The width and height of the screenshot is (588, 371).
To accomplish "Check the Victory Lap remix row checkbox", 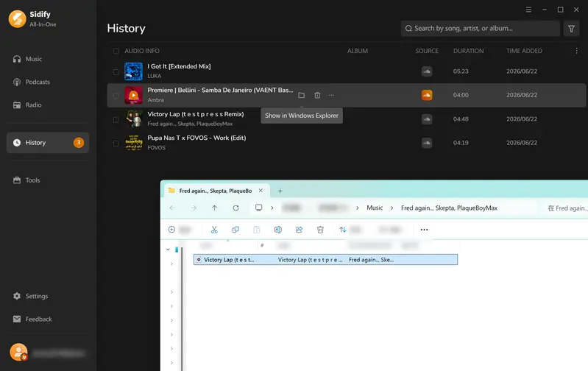I will (x=116, y=120).
